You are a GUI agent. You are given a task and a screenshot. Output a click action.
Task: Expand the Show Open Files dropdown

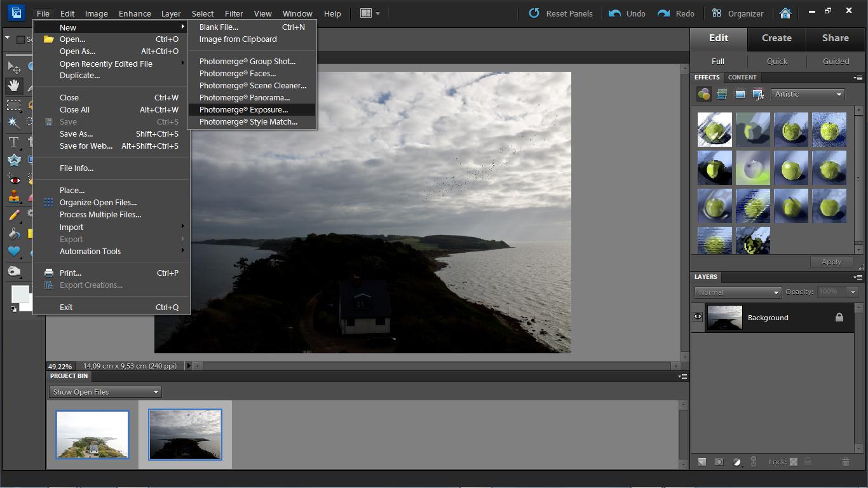pos(105,392)
